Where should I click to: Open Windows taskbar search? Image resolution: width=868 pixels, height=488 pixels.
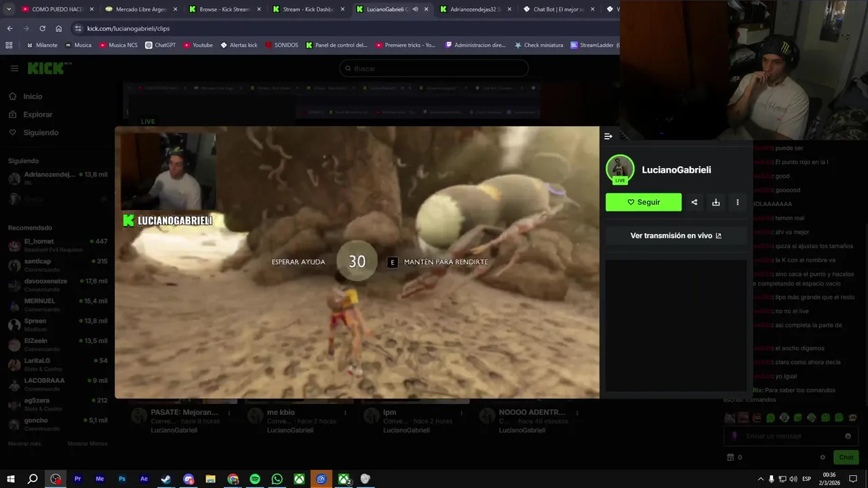coord(33,479)
